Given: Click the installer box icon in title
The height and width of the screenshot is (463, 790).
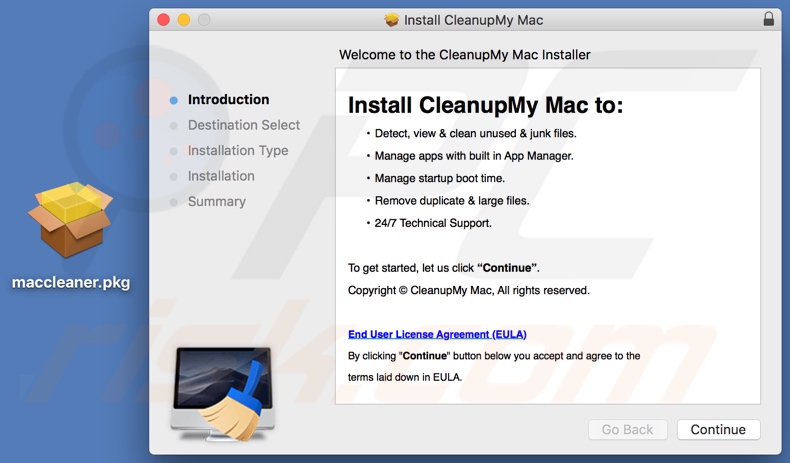Looking at the screenshot, I should [391, 20].
